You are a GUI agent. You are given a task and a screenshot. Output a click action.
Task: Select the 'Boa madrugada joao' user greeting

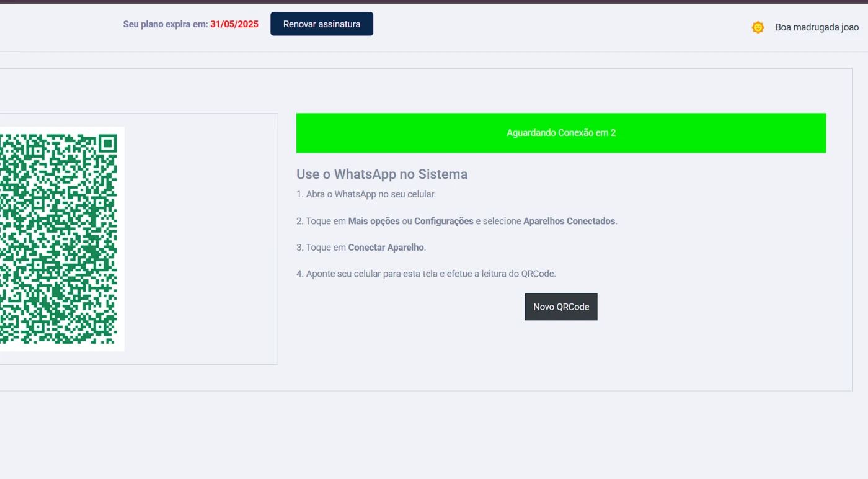pos(817,27)
